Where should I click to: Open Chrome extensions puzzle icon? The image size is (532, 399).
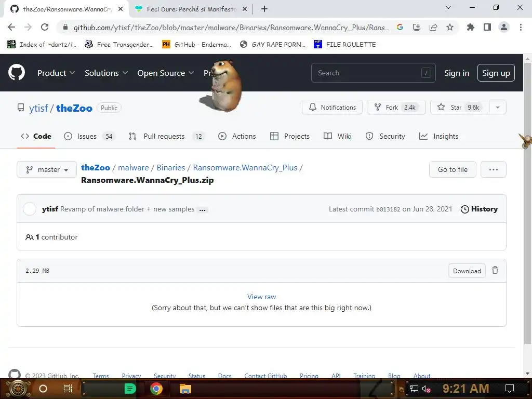[x=471, y=27]
